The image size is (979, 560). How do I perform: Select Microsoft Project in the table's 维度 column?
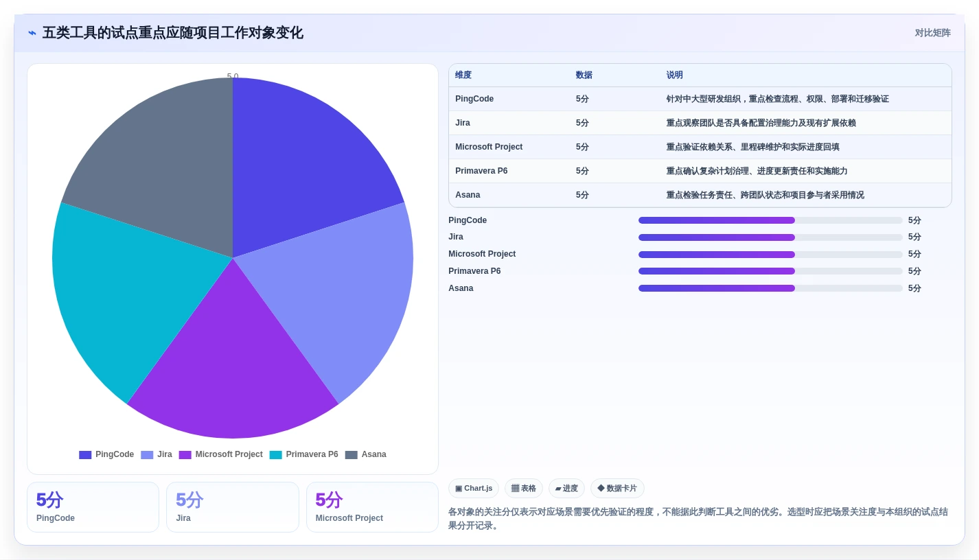[489, 148]
